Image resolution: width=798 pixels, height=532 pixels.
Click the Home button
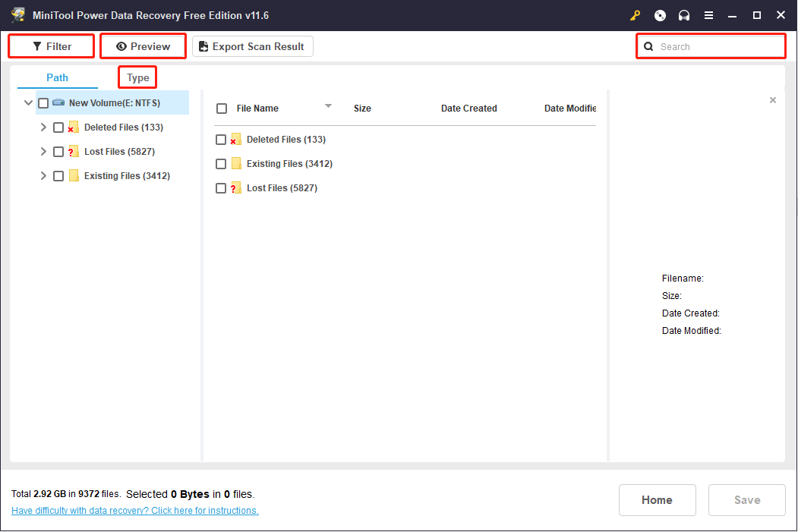tap(657, 500)
